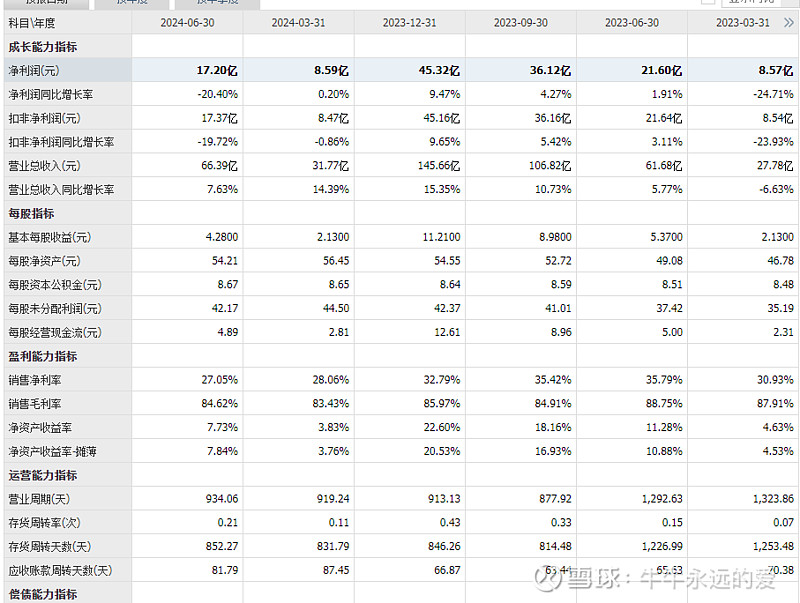Click the revenue value 145.66亿
This screenshot has width=800, height=603.
click(x=439, y=166)
